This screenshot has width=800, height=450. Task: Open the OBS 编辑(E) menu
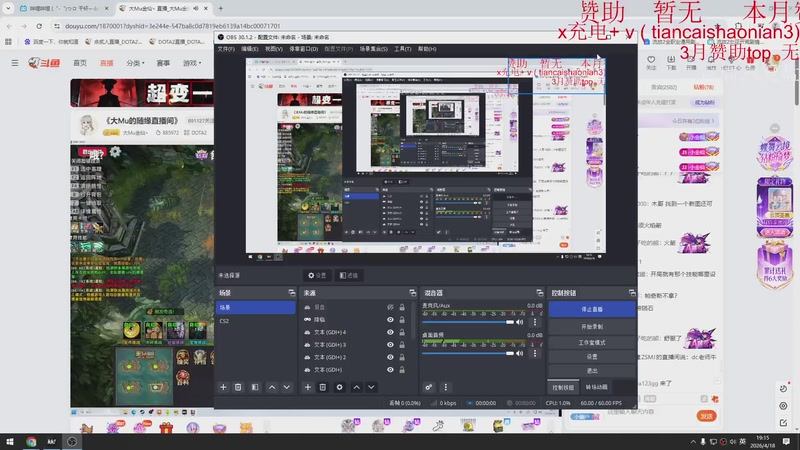click(x=249, y=49)
